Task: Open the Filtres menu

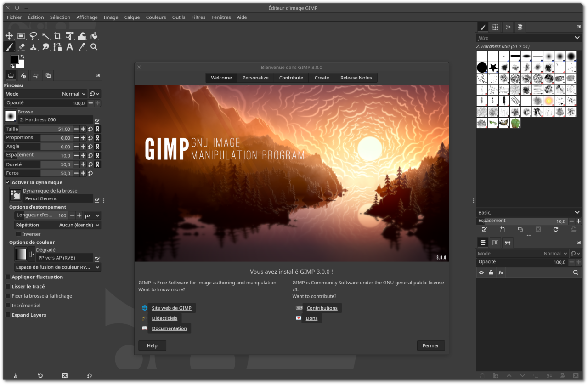Action: pyautogui.click(x=198, y=17)
